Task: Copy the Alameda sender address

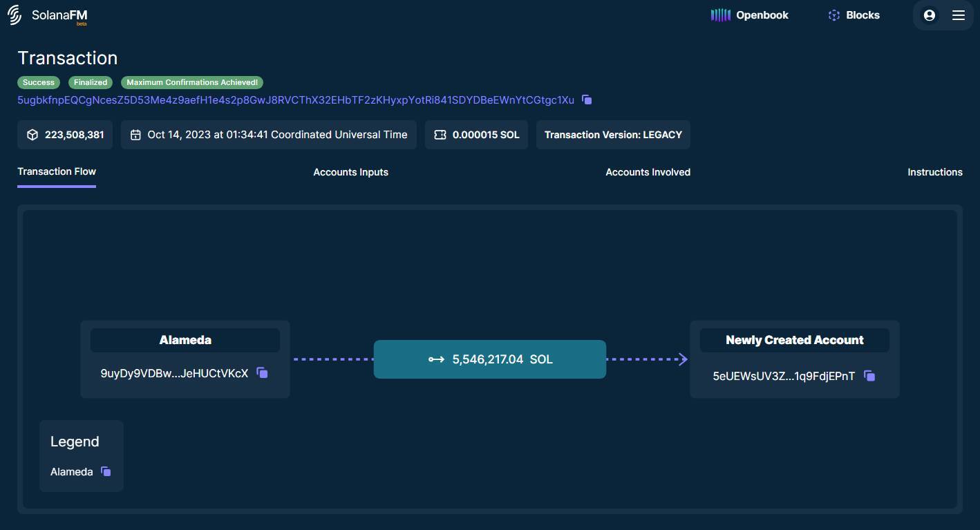Action: 262,373
